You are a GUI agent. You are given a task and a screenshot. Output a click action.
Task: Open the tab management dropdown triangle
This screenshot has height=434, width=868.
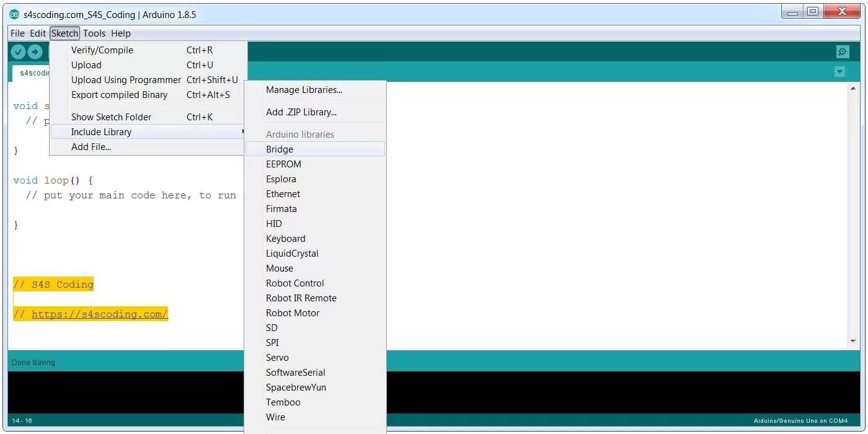tap(840, 72)
